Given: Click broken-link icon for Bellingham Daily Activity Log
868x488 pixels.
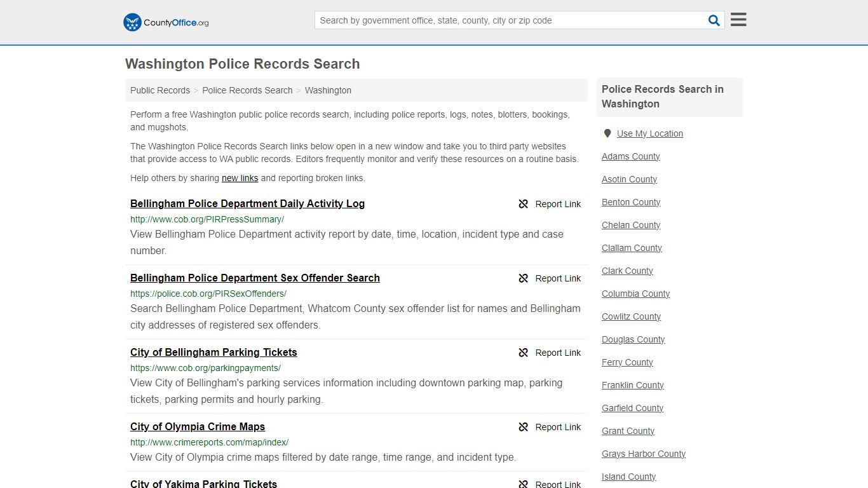Looking at the screenshot, I should click(524, 204).
